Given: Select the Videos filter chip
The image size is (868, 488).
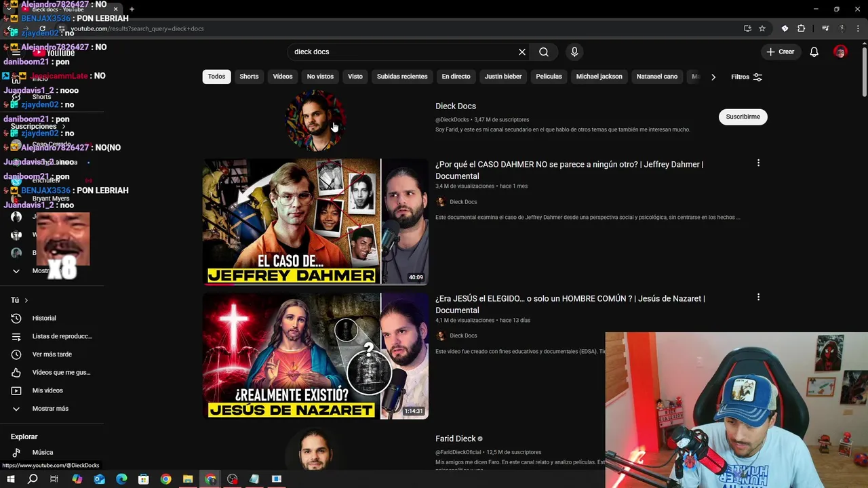Looking at the screenshot, I should click(x=283, y=77).
